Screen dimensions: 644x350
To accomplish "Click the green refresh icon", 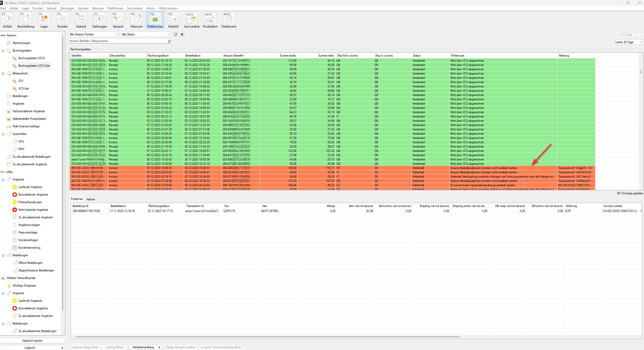I will point(176,34).
